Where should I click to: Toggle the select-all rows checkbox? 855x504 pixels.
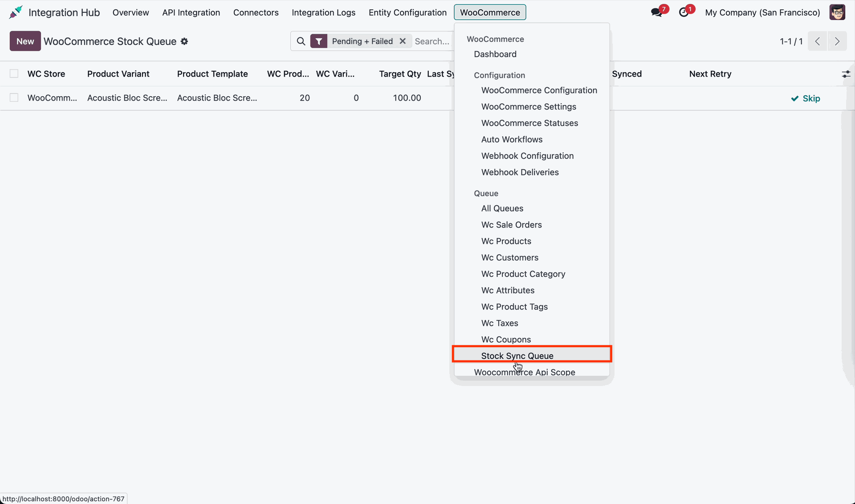14,74
